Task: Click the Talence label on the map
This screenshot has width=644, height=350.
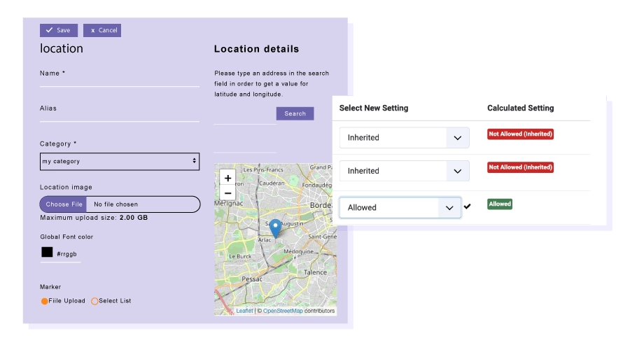Action: pyautogui.click(x=315, y=272)
